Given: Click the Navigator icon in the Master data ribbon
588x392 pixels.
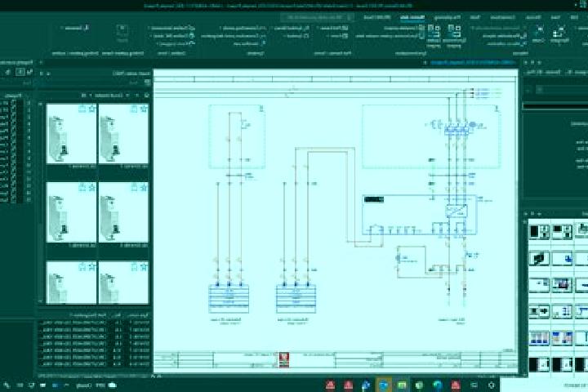Looking at the screenshot, I should 559,34.
